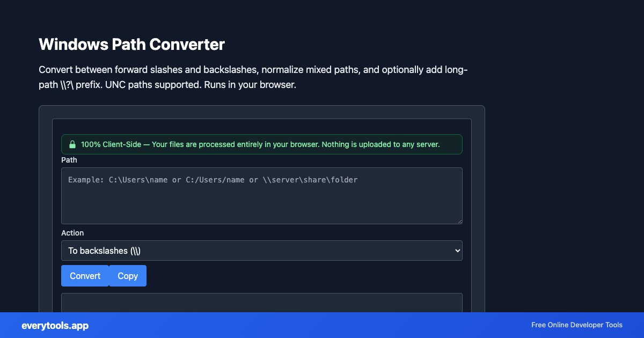This screenshot has width=644, height=338.
Task: Focus the output text area below Convert
Action: click(x=261, y=302)
